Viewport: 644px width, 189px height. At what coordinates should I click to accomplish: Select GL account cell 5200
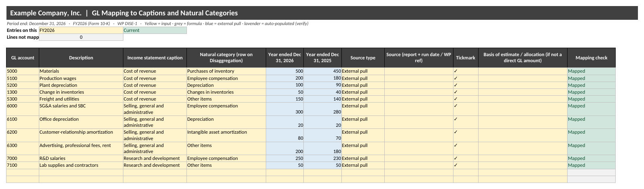click(x=23, y=85)
